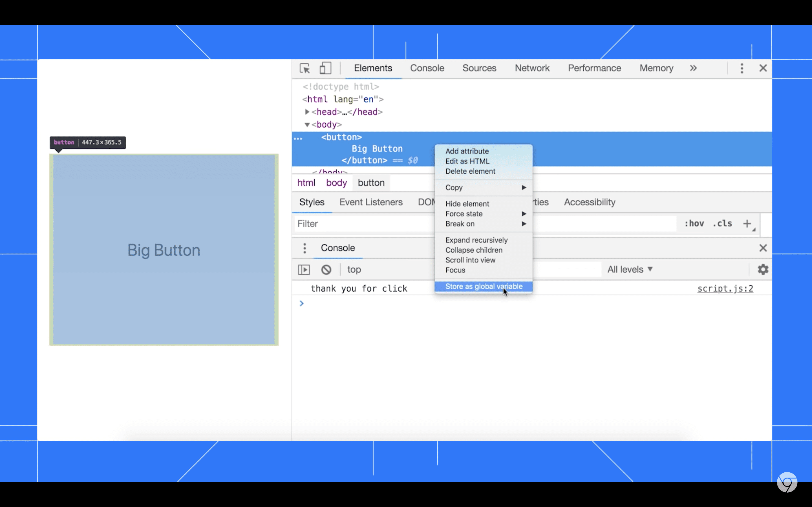Click the DevTools settings gear icon
812x507 pixels.
pyautogui.click(x=763, y=269)
